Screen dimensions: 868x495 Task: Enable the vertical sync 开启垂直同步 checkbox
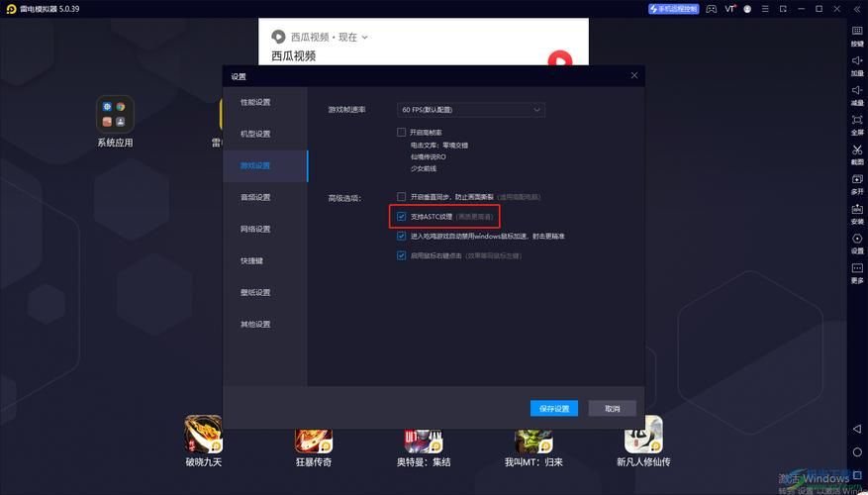[402, 197]
